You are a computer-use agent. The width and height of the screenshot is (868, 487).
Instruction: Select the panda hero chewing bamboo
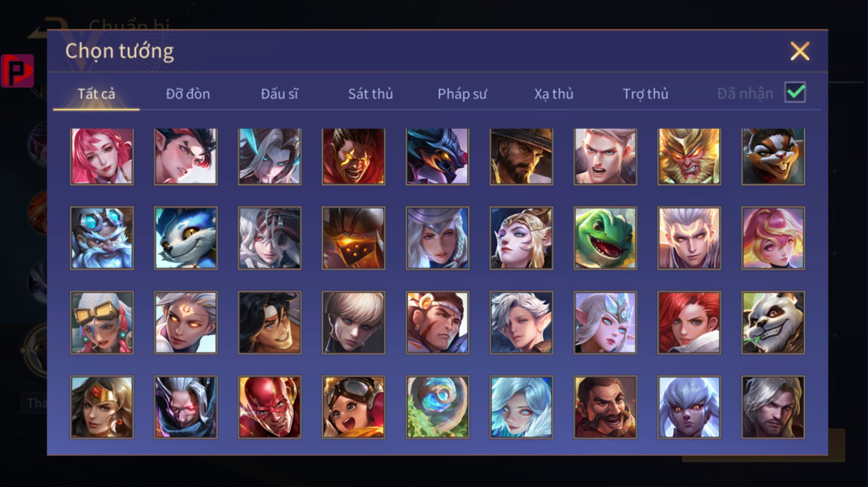[x=773, y=322]
